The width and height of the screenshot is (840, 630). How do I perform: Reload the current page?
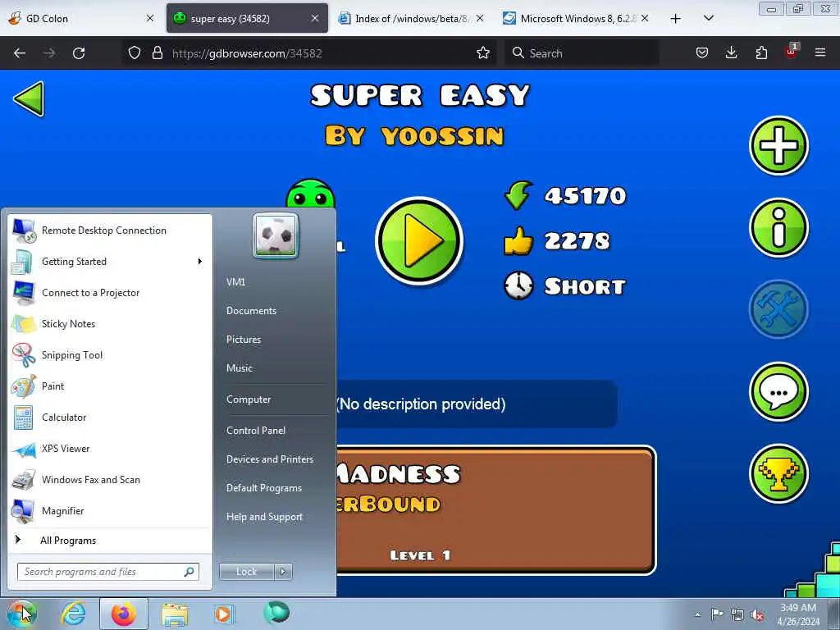coord(79,53)
